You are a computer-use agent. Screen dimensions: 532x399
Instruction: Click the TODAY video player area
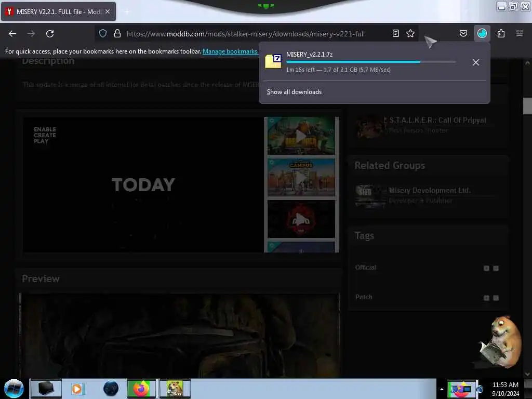143,184
